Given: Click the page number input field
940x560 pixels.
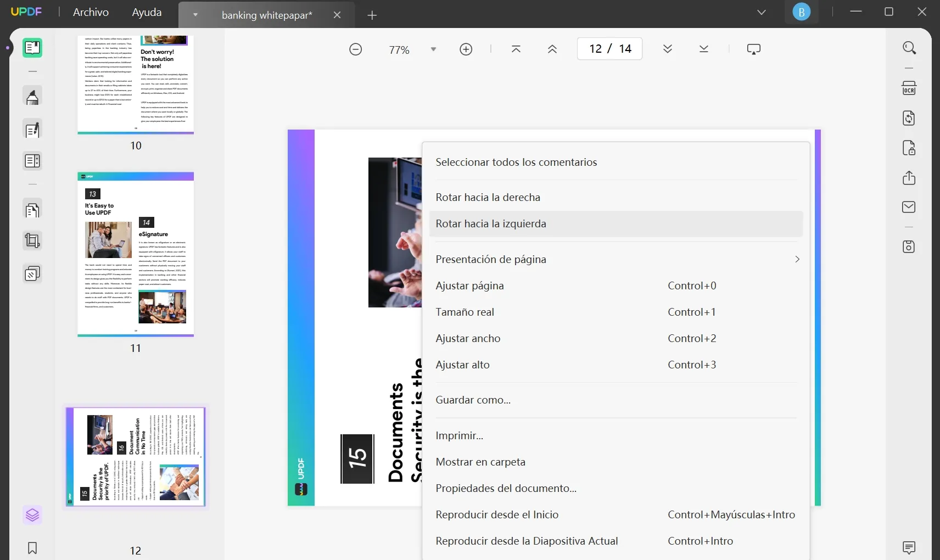Looking at the screenshot, I should click(610, 49).
